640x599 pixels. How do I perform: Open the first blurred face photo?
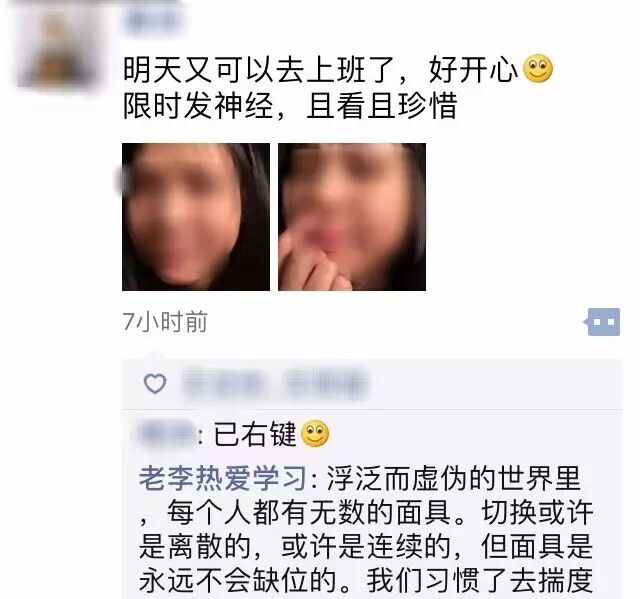196,217
